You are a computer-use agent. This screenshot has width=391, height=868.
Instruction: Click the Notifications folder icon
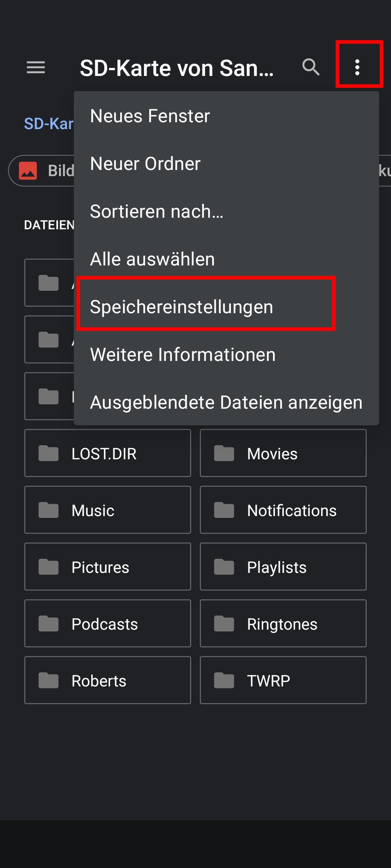click(x=224, y=510)
